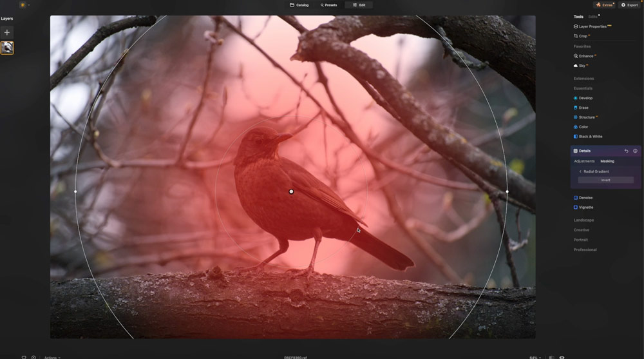Open the 64% zoom level dropdown
The image size is (644, 359).
pyautogui.click(x=535, y=357)
